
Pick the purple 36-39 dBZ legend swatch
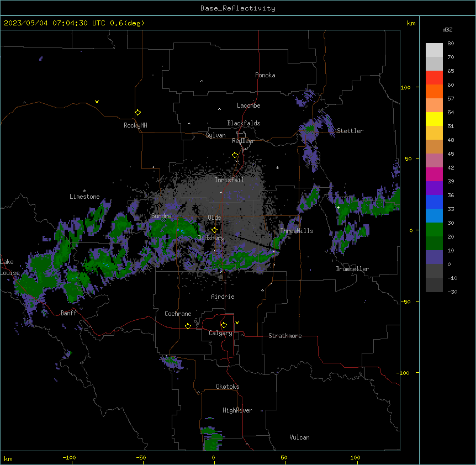[434, 188]
